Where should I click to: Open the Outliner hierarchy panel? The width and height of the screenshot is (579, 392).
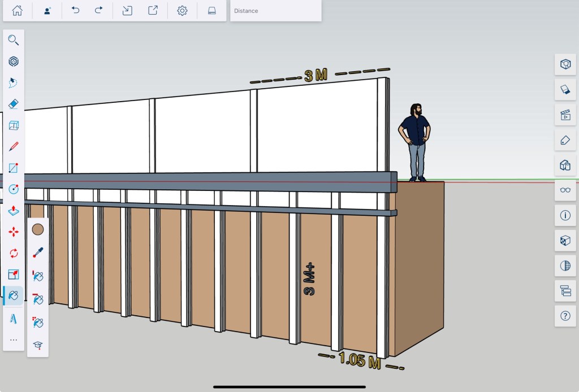coord(565,291)
